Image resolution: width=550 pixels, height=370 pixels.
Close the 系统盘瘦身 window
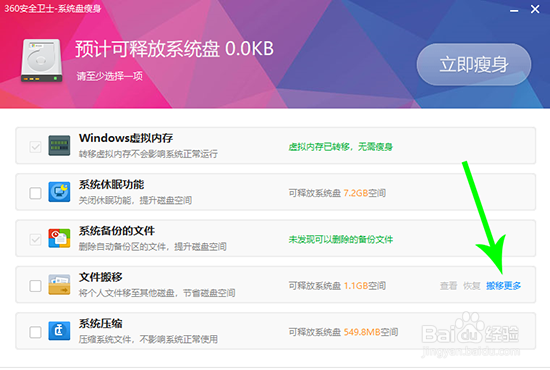pos(535,9)
